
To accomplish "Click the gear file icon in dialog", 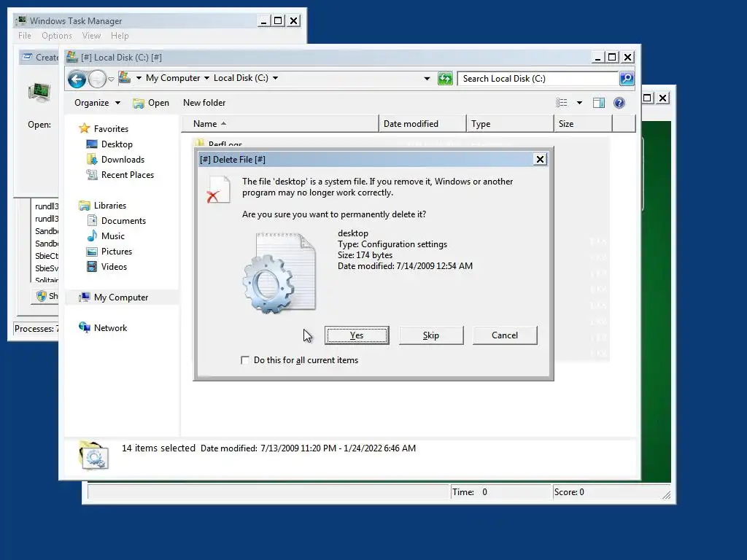I will (279, 273).
